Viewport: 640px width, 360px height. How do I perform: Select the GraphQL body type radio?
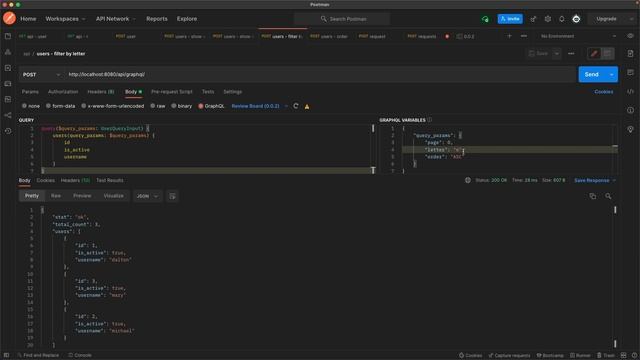tap(201, 106)
